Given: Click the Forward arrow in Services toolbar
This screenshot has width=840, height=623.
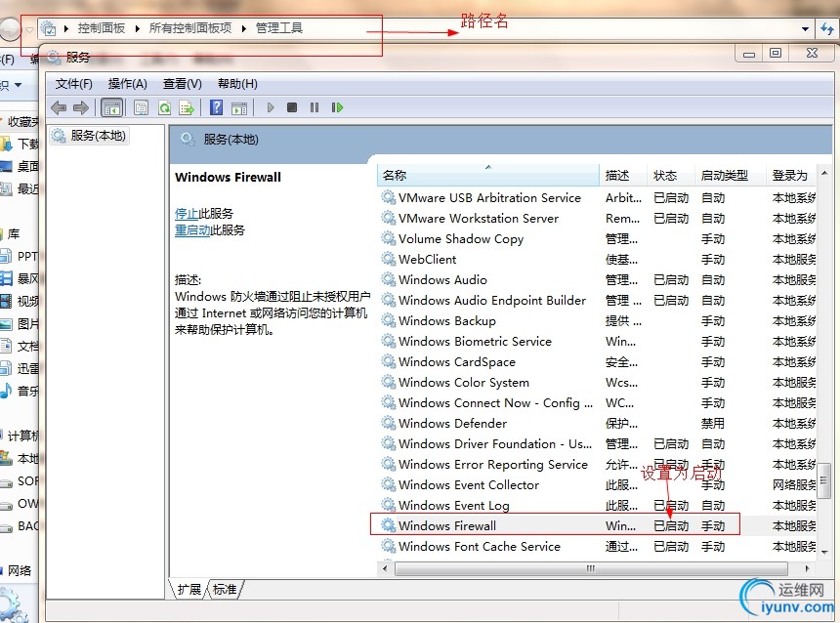Looking at the screenshot, I should click(81, 107).
